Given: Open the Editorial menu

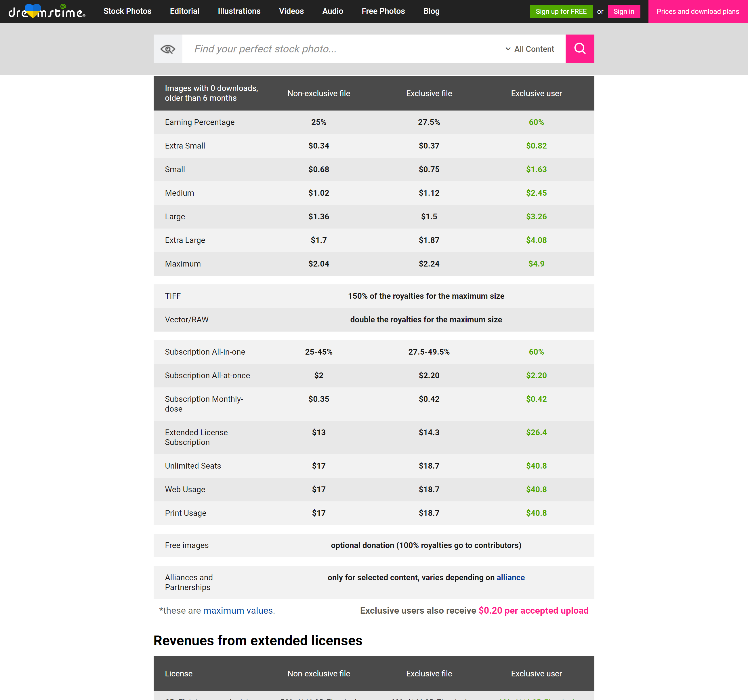Looking at the screenshot, I should click(x=184, y=11).
